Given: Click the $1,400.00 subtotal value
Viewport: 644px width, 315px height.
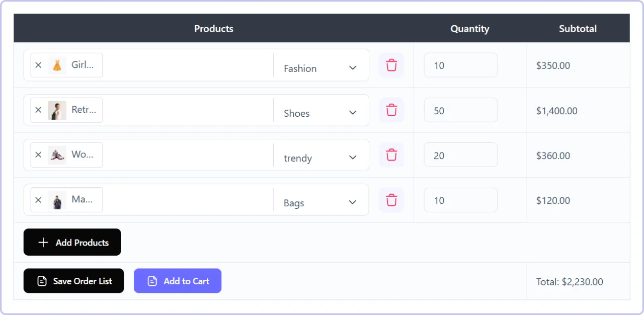Looking at the screenshot, I should [x=557, y=111].
